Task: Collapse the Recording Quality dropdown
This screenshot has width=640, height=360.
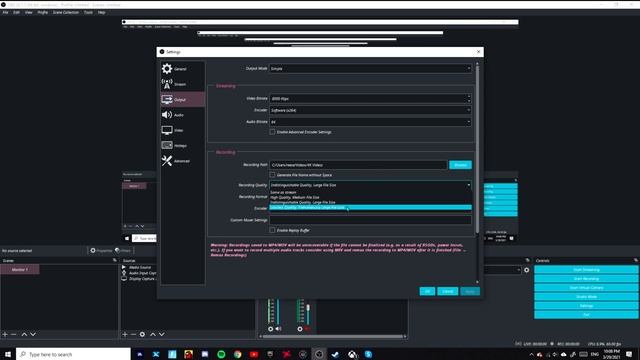Action: pos(370,185)
